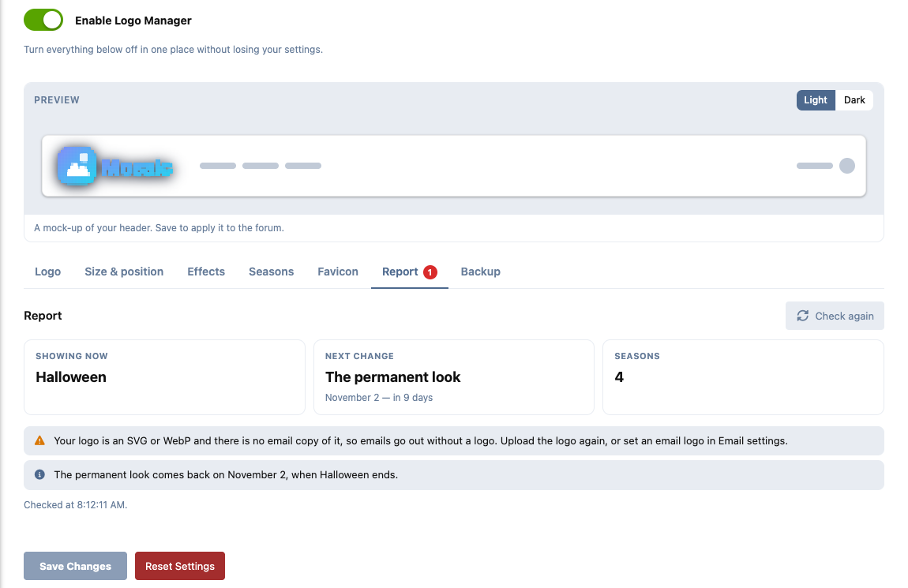
Task: Click the red Reset Settings button
Action: 180,566
